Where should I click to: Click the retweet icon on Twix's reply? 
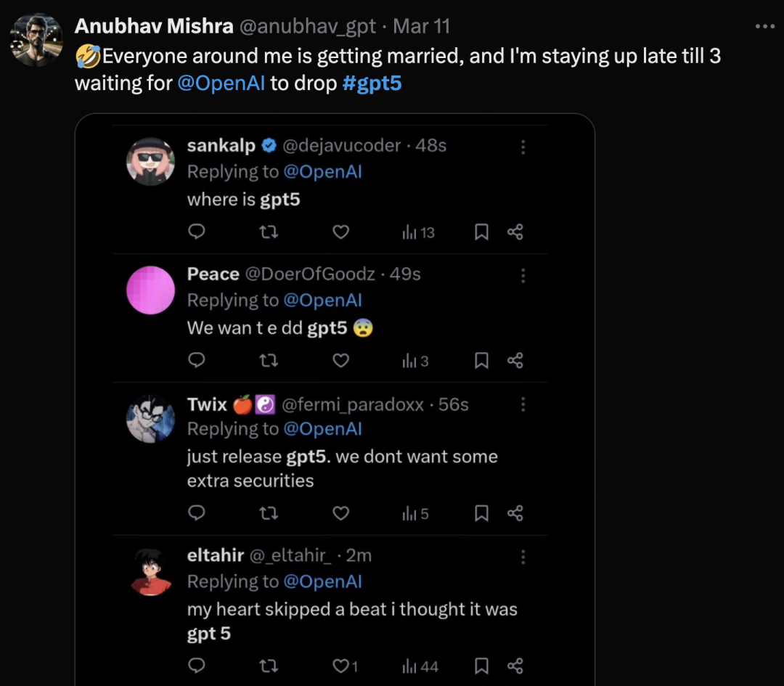point(269,513)
